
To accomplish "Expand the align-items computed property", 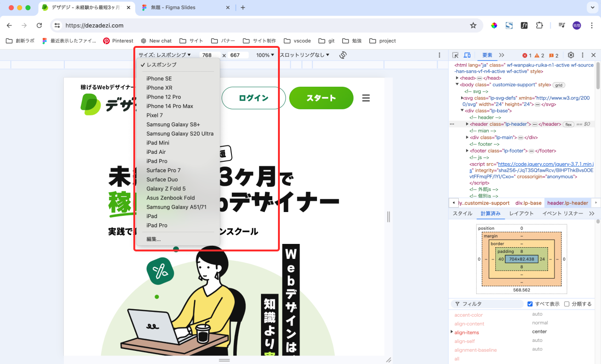I will point(452,332).
